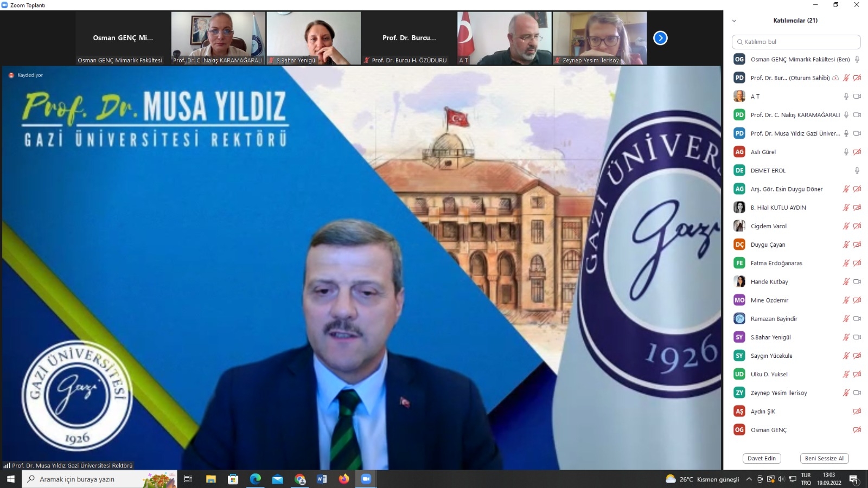Click the speaker volume icon in system tray
Screen dimensions: 868x488
[x=781, y=479]
